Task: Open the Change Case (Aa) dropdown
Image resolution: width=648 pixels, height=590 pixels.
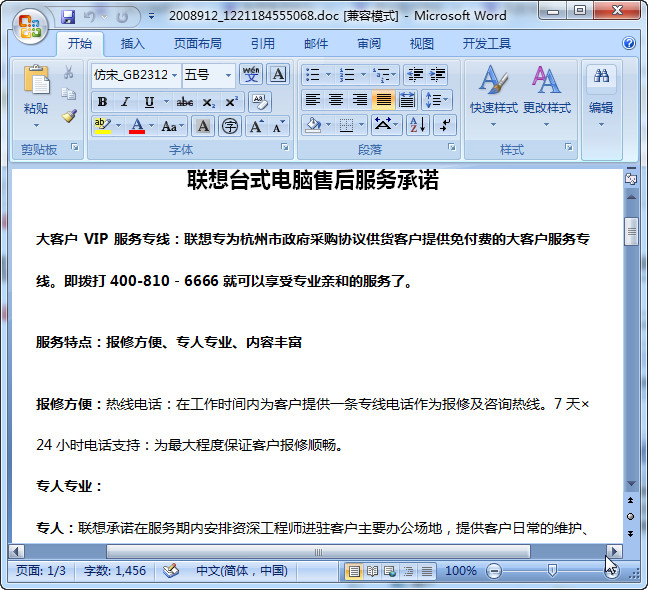Action: (173, 126)
